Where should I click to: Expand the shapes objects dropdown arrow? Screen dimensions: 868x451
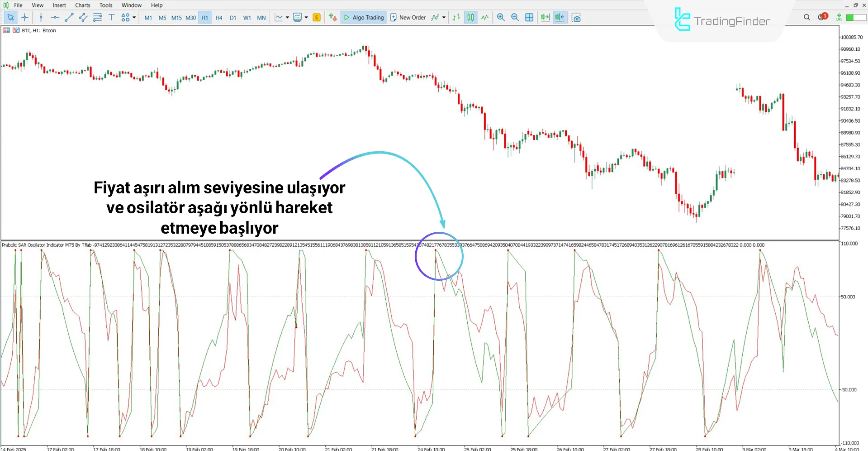pyautogui.click(x=134, y=18)
